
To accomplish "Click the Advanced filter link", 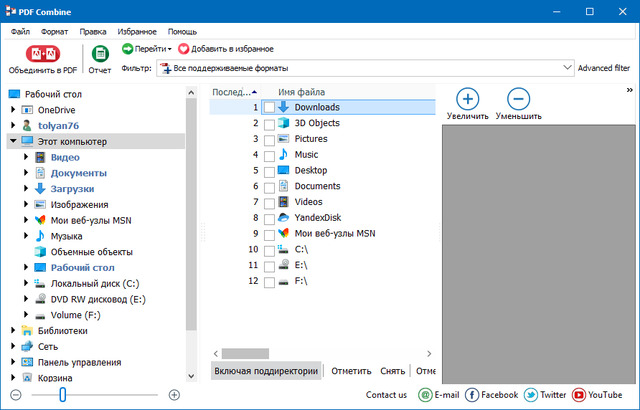I will [x=604, y=68].
